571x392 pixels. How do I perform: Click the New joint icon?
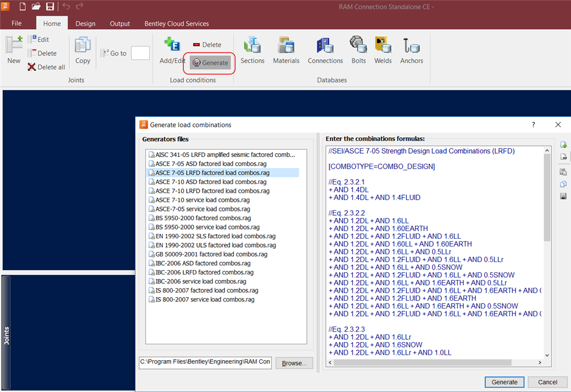pos(14,51)
